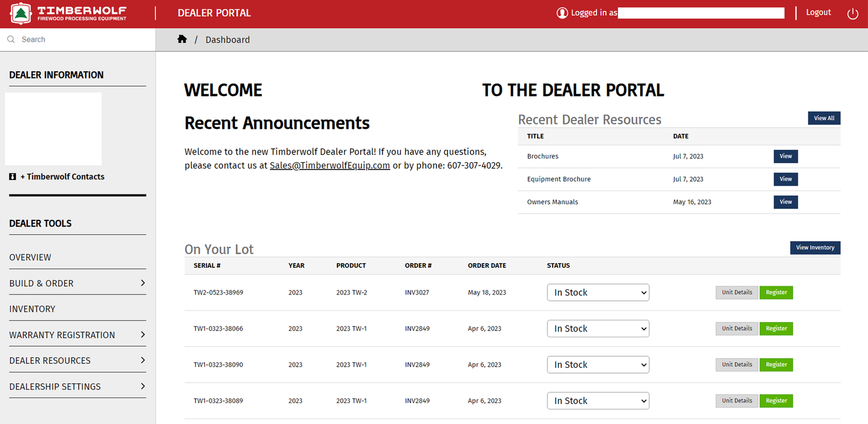Register unit TW1-0323-38089
Viewport: 868px width, 424px height.
[x=777, y=401]
